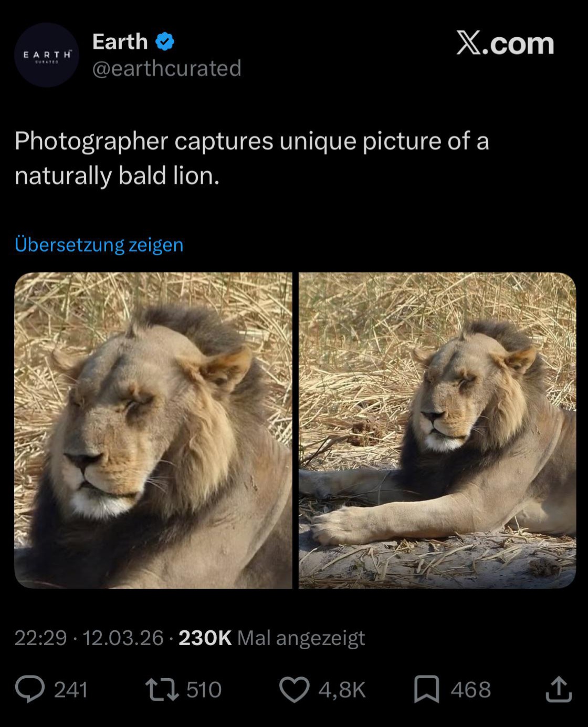Bookmark the post with the bookmark icon

pyautogui.click(x=427, y=689)
